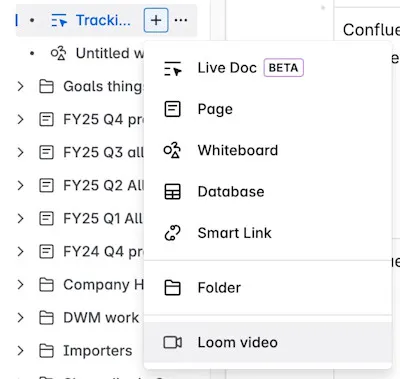400x379 pixels.
Task: Click the Loom video camera icon
Action: coord(173,342)
